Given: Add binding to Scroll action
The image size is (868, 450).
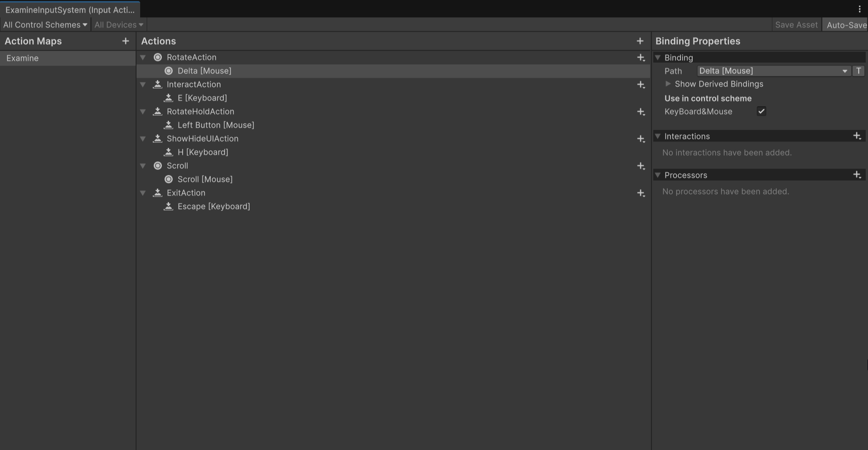Looking at the screenshot, I should [641, 166].
